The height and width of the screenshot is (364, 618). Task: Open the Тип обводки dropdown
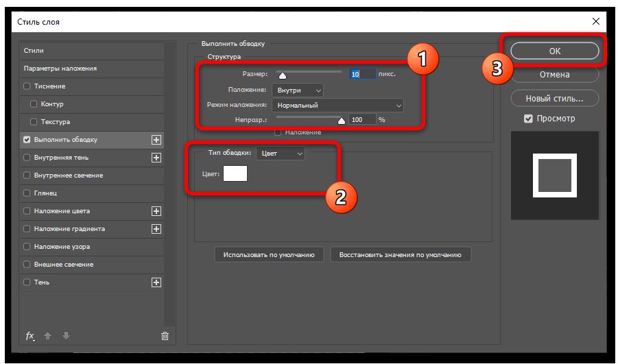(x=280, y=154)
